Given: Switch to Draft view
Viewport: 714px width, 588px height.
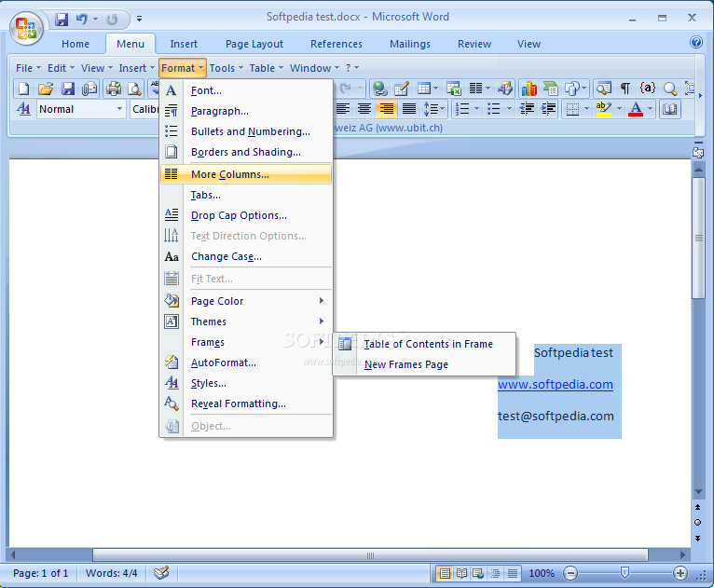Looking at the screenshot, I should 513,573.
